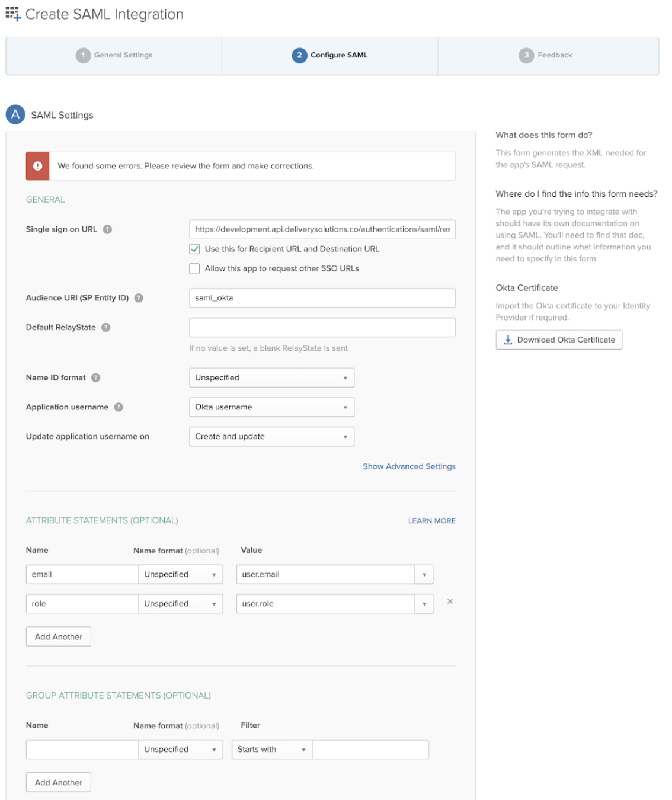
Task: Remove the role attribute statement row
Action: (450, 601)
